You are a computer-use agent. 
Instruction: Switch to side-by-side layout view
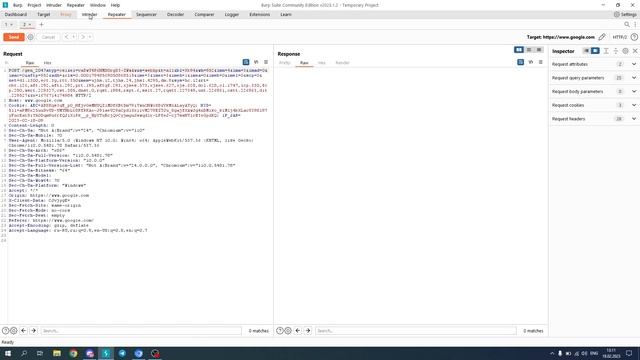pos(519,50)
